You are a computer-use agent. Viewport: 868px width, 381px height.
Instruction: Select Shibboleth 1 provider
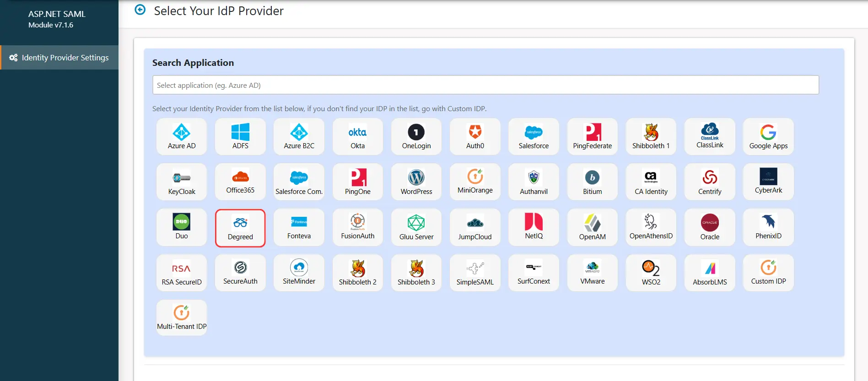651,136
